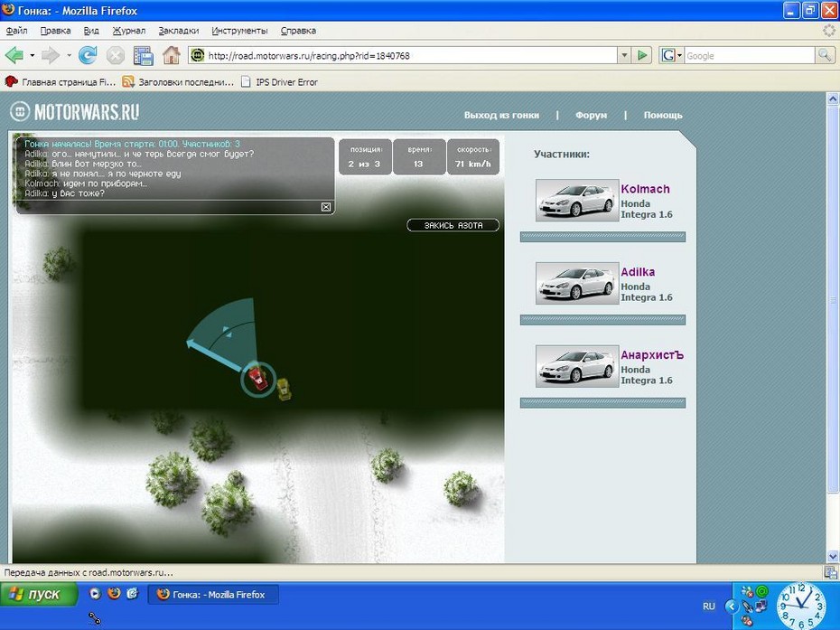Reload the page with the refresh icon

(x=88, y=55)
